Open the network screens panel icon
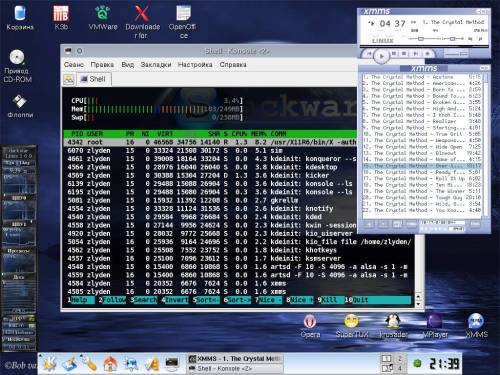The image size is (500, 375). pyautogui.click(x=131, y=363)
